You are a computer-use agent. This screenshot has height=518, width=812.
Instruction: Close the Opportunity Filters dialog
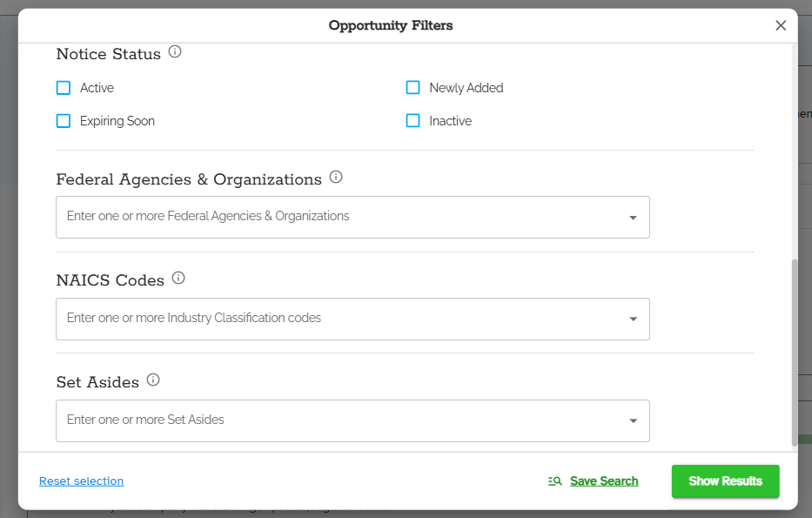tap(781, 25)
